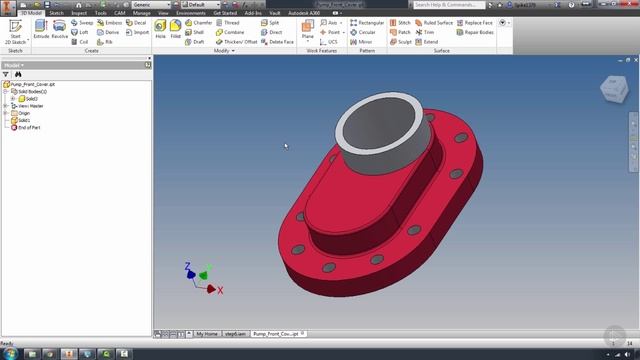Open the step6.iam document tab
640x360 pixels.
point(236,334)
